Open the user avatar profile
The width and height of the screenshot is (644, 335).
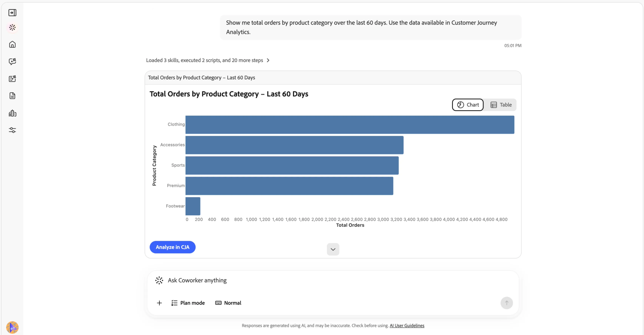coord(12,327)
